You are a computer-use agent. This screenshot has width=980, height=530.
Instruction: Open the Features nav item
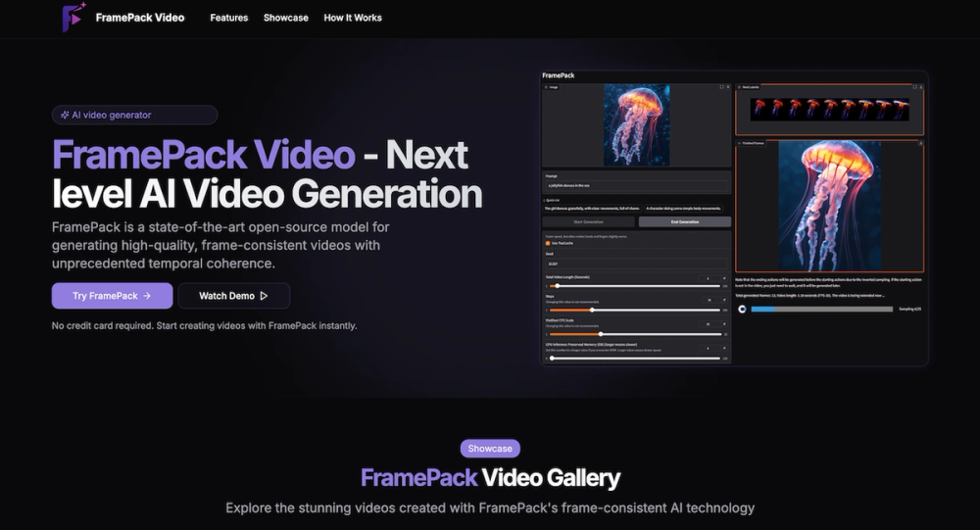[228, 18]
